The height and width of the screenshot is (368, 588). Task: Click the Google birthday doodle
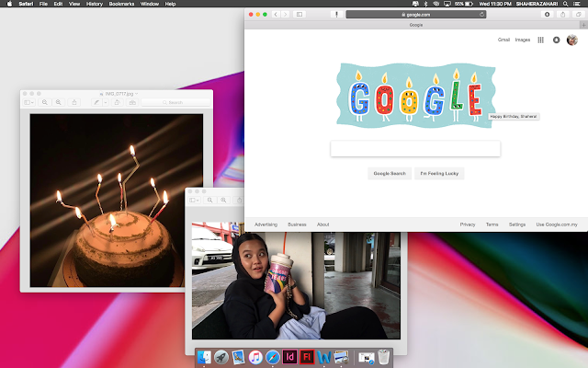(415, 96)
